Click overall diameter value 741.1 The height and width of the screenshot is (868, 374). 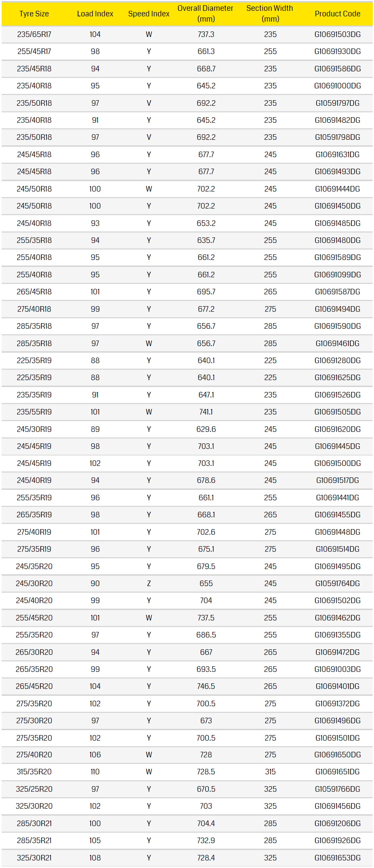click(x=206, y=412)
